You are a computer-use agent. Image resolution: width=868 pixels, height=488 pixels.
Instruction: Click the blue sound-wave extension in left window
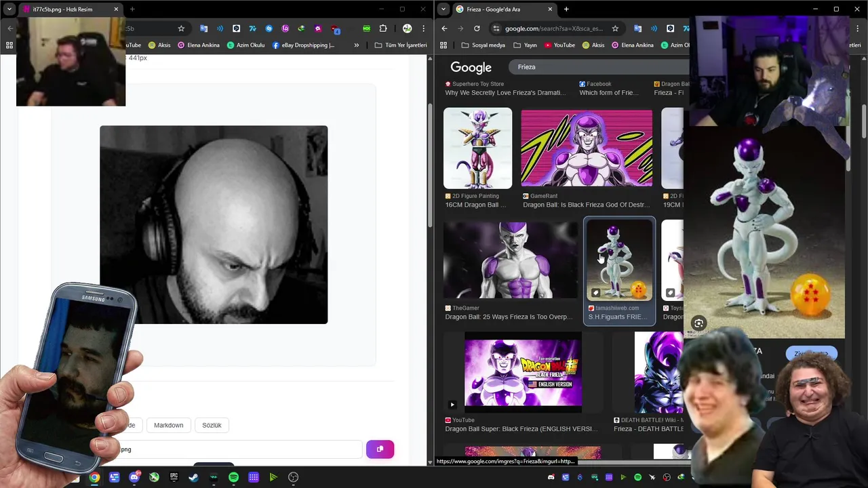coord(220,28)
